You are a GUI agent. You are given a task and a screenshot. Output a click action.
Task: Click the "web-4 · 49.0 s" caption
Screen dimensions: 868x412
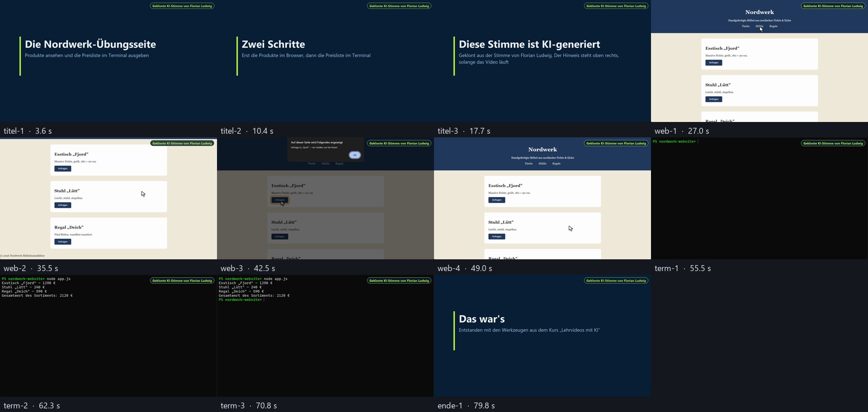(465, 268)
